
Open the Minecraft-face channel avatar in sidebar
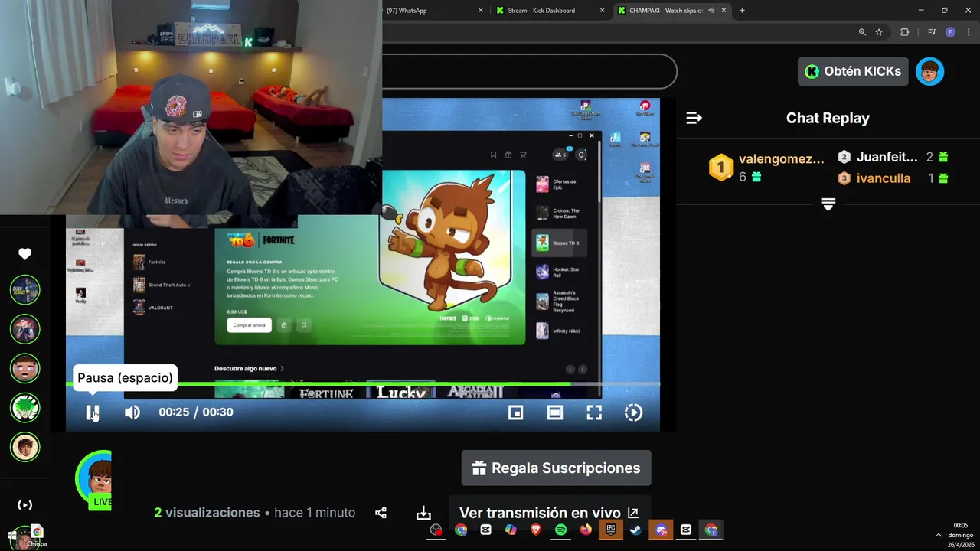(x=25, y=368)
